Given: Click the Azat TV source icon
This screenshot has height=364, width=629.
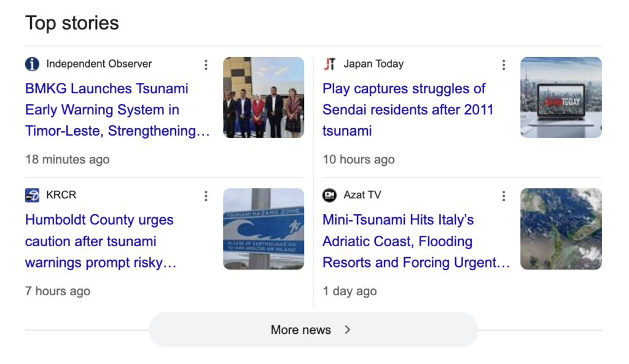Looking at the screenshot, I should click(330, 195).
